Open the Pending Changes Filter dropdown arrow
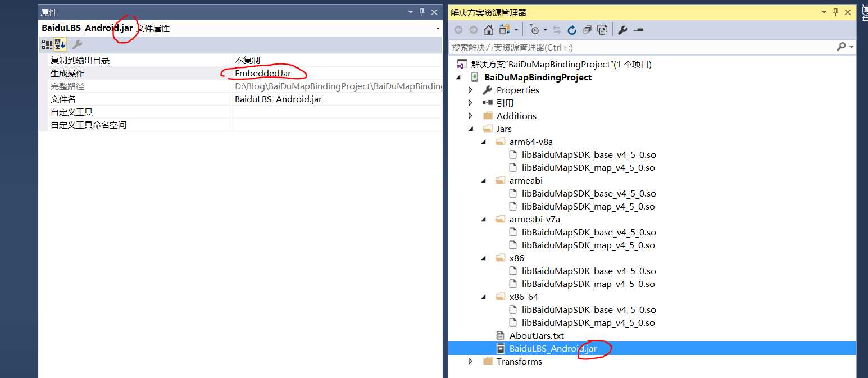This screenshot has height=378, width=868. pyautogui.click(x=545, y=30)
